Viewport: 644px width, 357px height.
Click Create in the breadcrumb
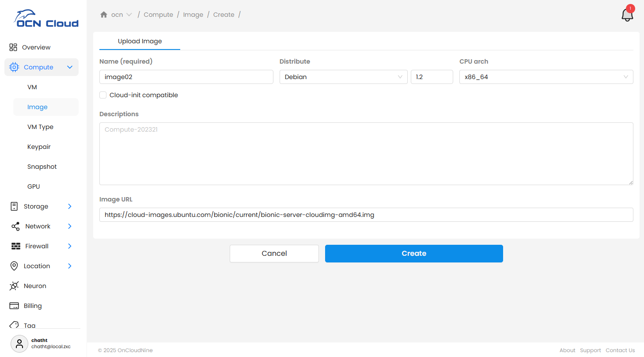coord(224,15)
